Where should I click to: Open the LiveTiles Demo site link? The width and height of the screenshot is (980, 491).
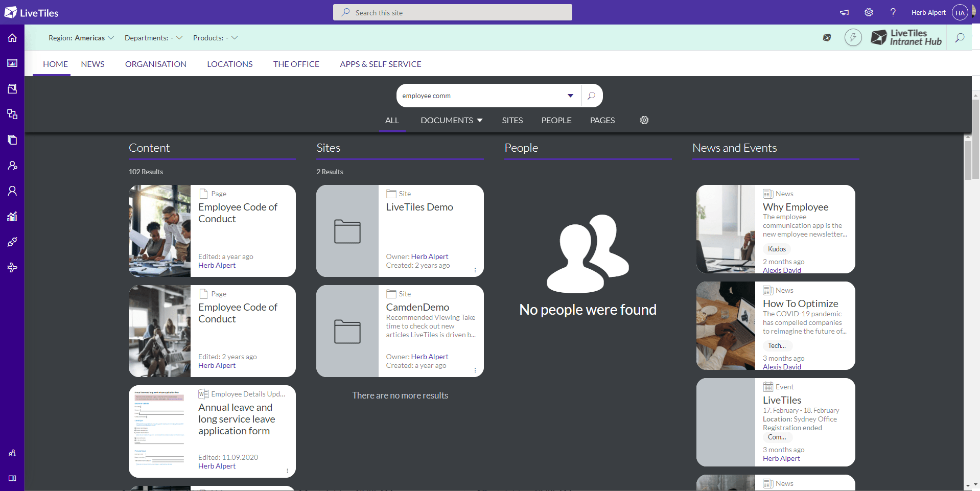[419, 207]
